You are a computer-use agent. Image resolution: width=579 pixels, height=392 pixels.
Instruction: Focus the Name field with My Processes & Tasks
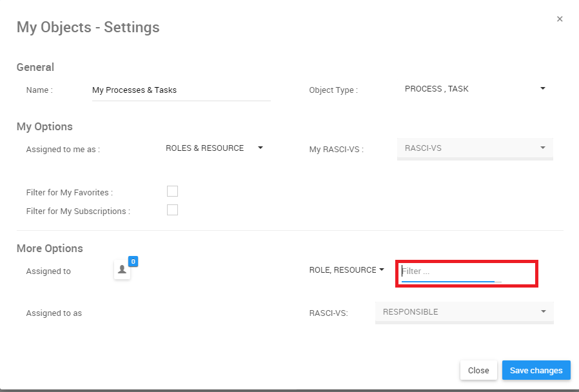pos(181,90)
